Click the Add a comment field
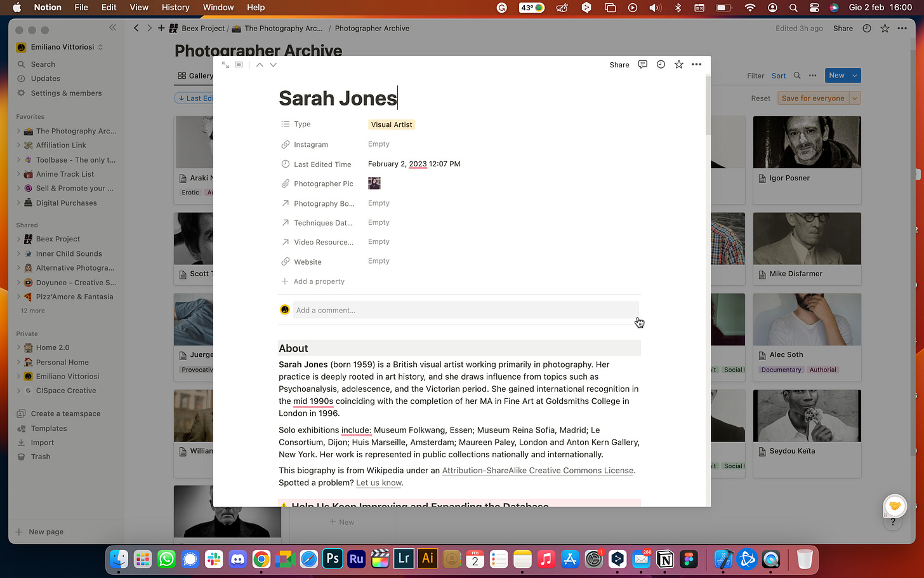The image size is (924, 578). (x=466, y=310)
